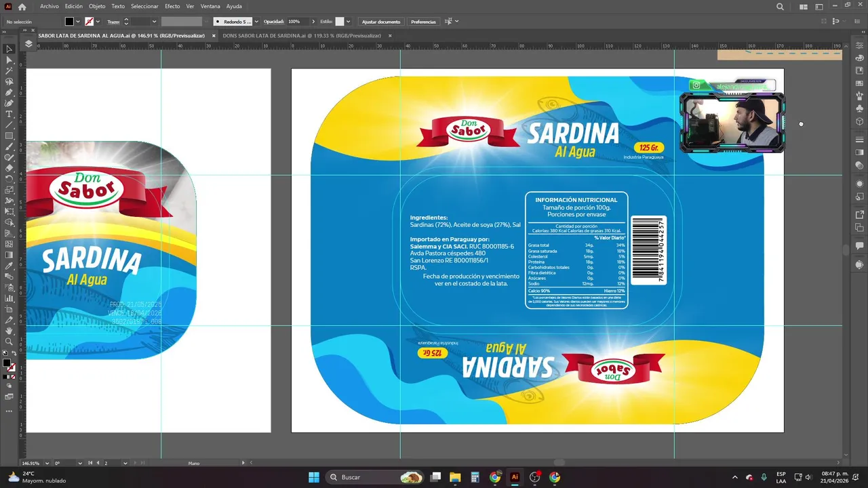Go to Illustrator Home screen icon
This screenshot has width=868, height=488.
(22, 7)
